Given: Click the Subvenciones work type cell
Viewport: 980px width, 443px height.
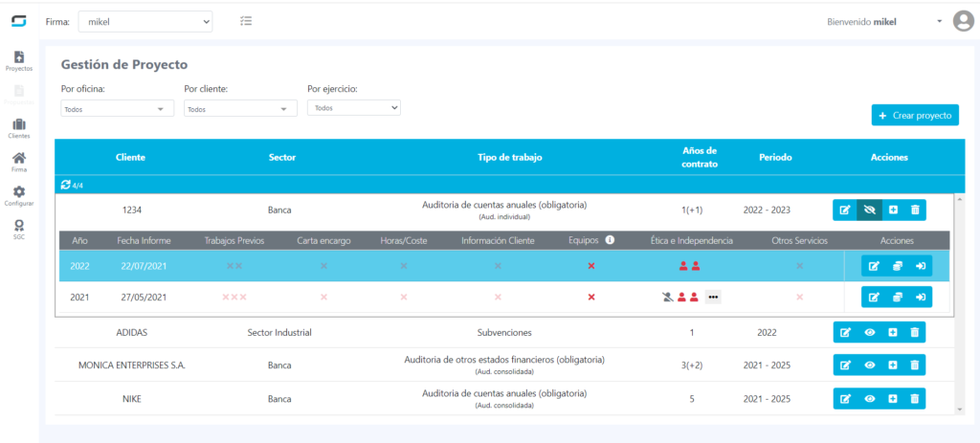Looking at the screenshot, I should pyautogui.click(x=503, y=332).
